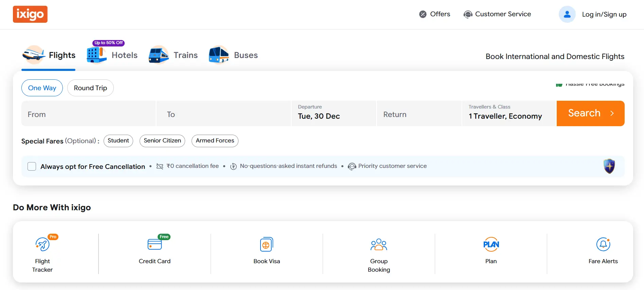This screenshot has width=644, height=290.
Task: Open the Travellers & Class selector
Action: [x=509, y=113]
